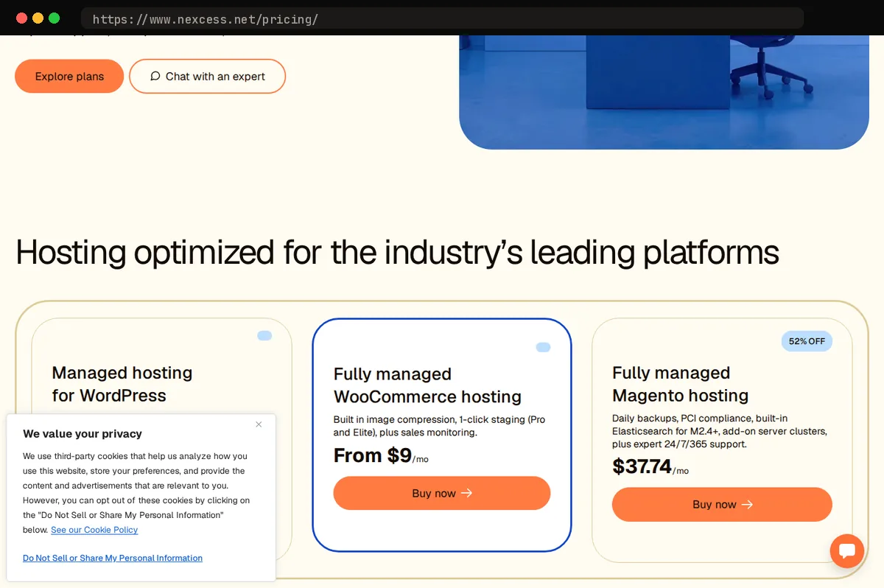
Task: Click the Fully managed WooCommerce hosting title
Action: click(427, 385)
